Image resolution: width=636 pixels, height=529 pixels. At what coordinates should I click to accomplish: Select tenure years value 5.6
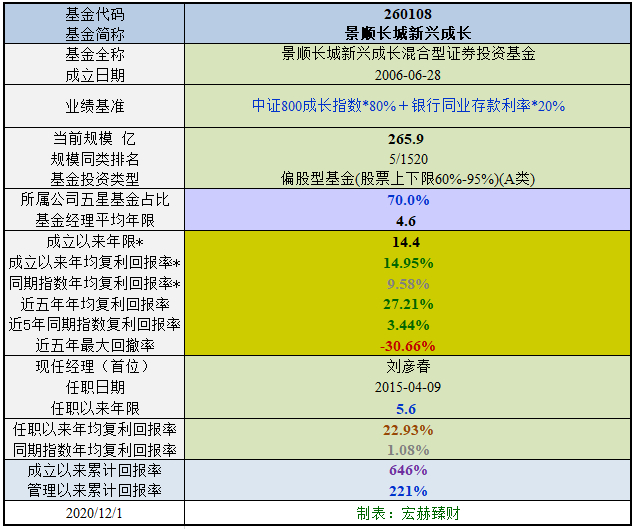pyautogui.click(x=406, y=409)
